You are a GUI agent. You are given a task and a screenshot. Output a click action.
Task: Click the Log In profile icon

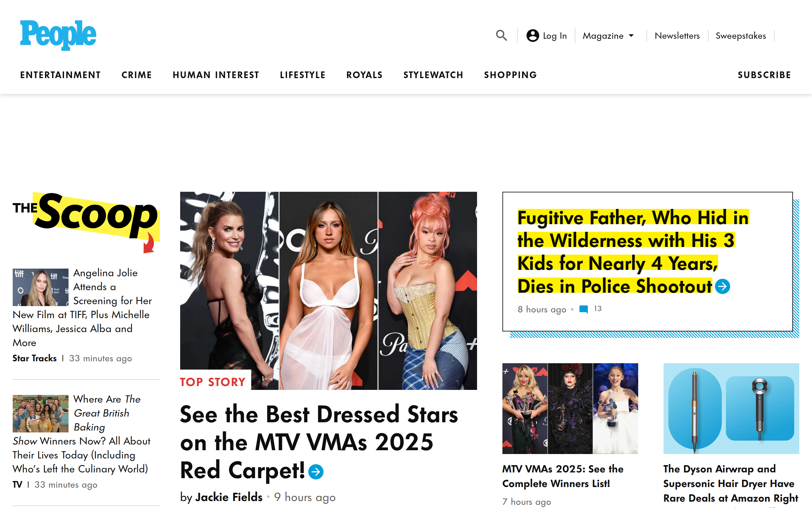tap(533, 35)
